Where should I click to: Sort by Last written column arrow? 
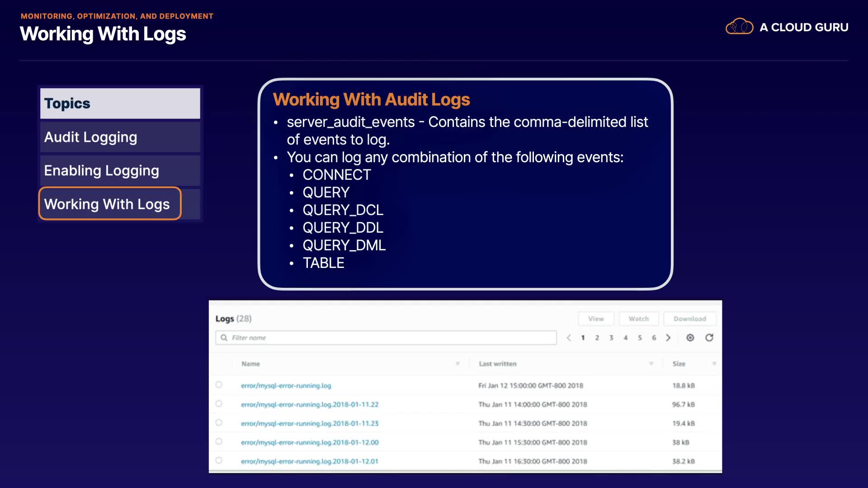(651, 364)
